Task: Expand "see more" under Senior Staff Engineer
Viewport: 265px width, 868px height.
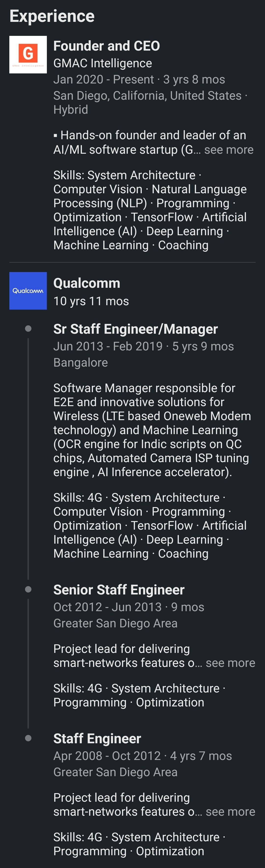Action: tap(230, 663)
